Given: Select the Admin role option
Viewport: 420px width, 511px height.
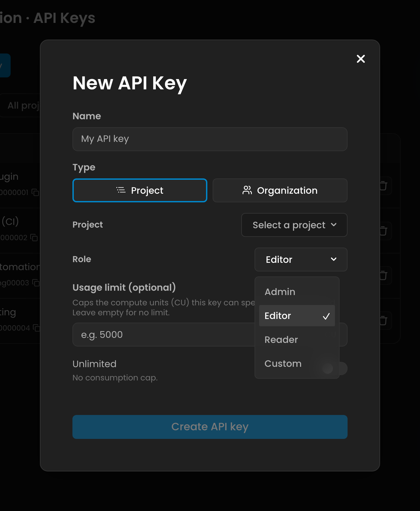Looking at the screenshot, I should [297, 292].
